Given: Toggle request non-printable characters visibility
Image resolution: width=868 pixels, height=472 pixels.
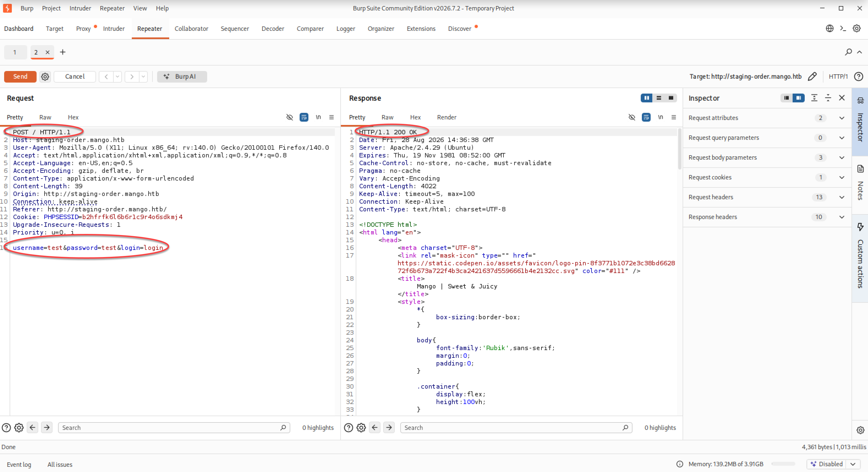Looking at the screenshot, I should tap(289, 117).
